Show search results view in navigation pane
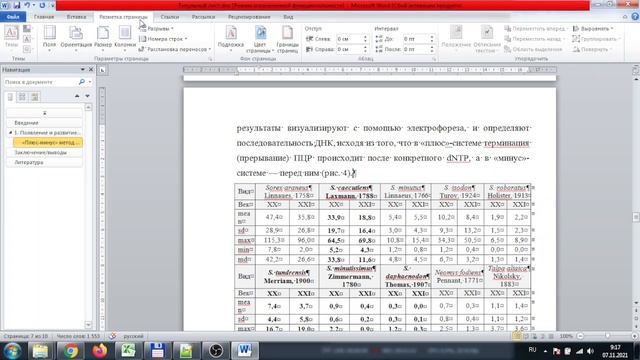The image size is (640, 360). click(35, 97)
